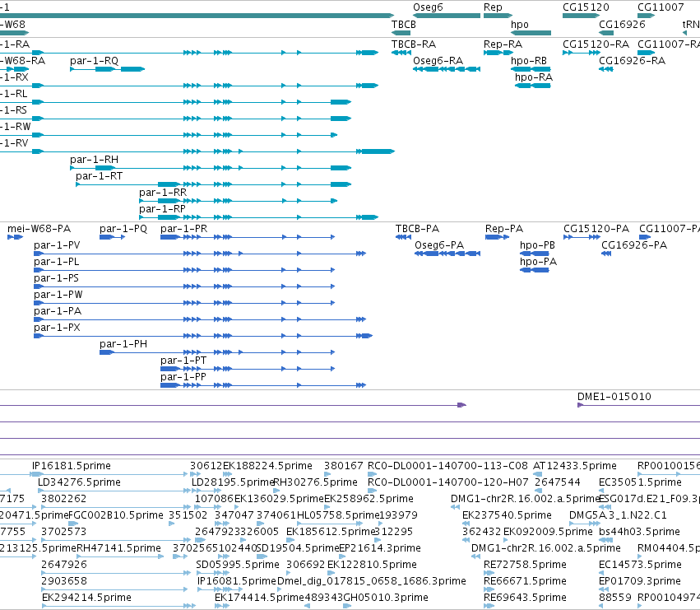
Task: Click the hpo-RA transcript label
Action: [x=534, y=77]
